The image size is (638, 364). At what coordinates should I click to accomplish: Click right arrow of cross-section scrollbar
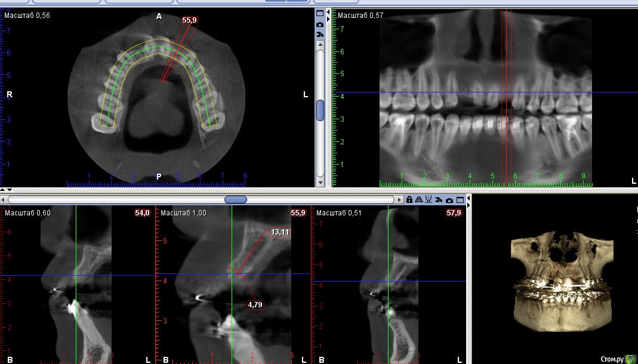click(x=399, y=199)
